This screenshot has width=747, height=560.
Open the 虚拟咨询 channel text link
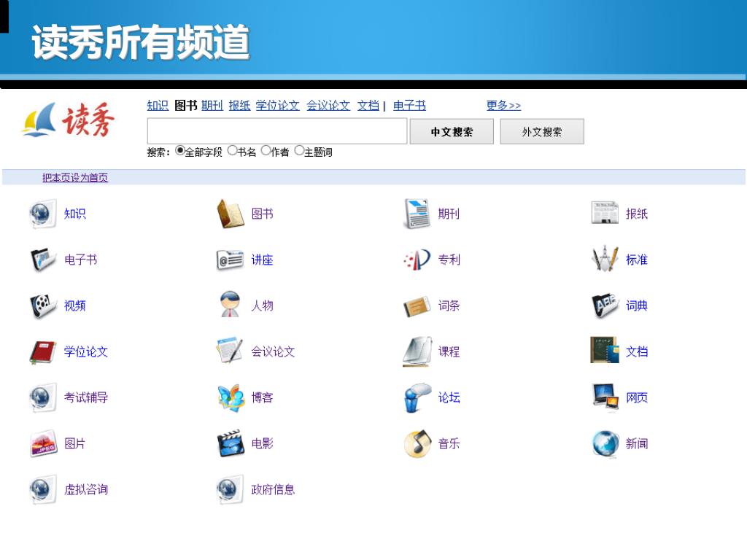click(x=86, y=489)
